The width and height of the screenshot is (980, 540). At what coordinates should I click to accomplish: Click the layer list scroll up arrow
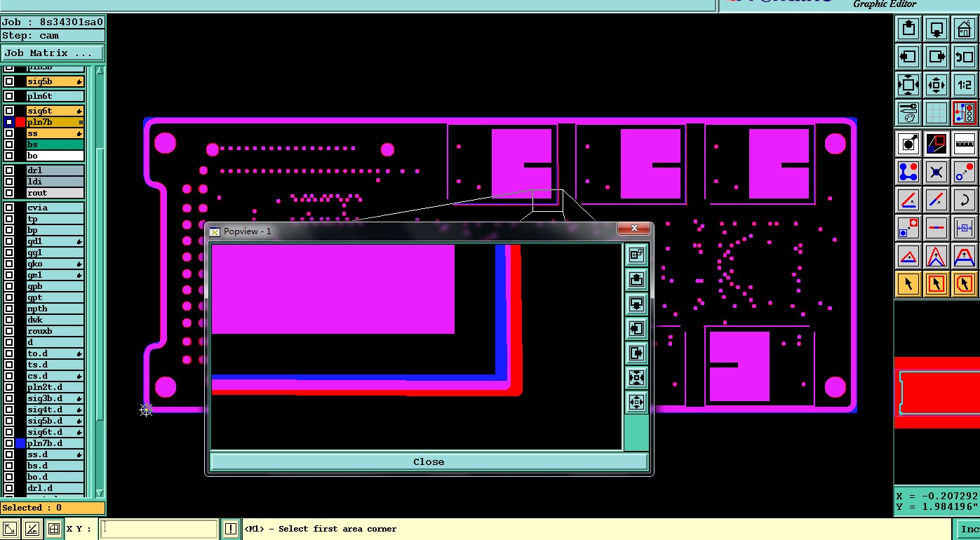tap(99, 71)
